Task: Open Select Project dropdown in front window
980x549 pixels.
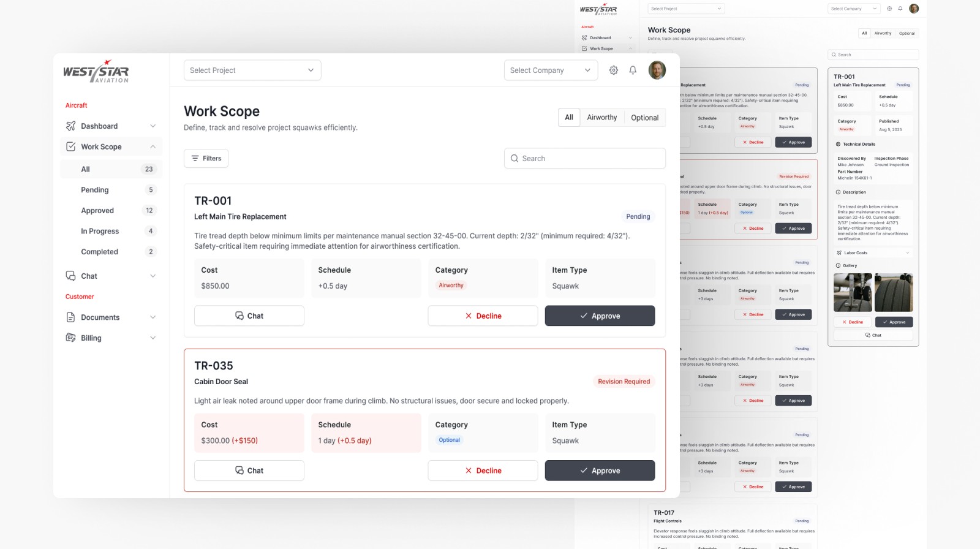Action: (x=252, y=70)
